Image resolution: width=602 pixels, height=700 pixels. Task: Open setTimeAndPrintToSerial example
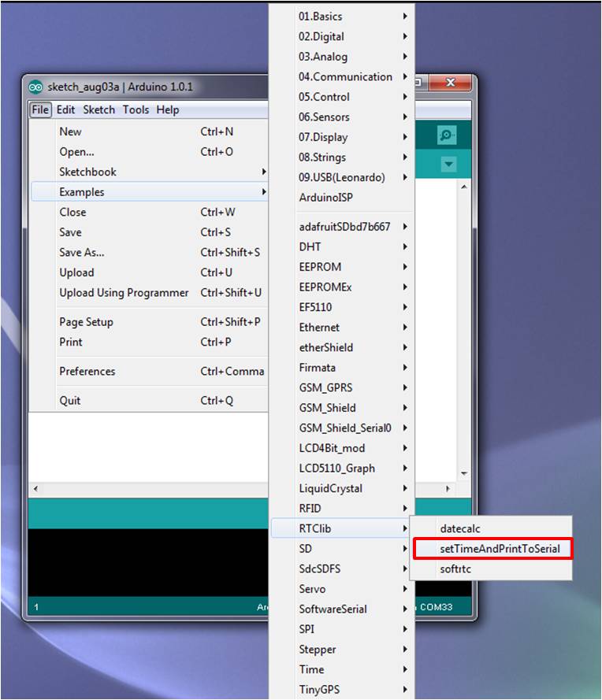point(492,549)
